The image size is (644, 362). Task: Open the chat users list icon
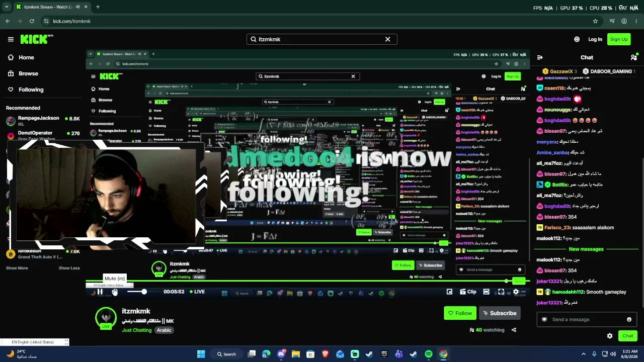coord(633,57)
